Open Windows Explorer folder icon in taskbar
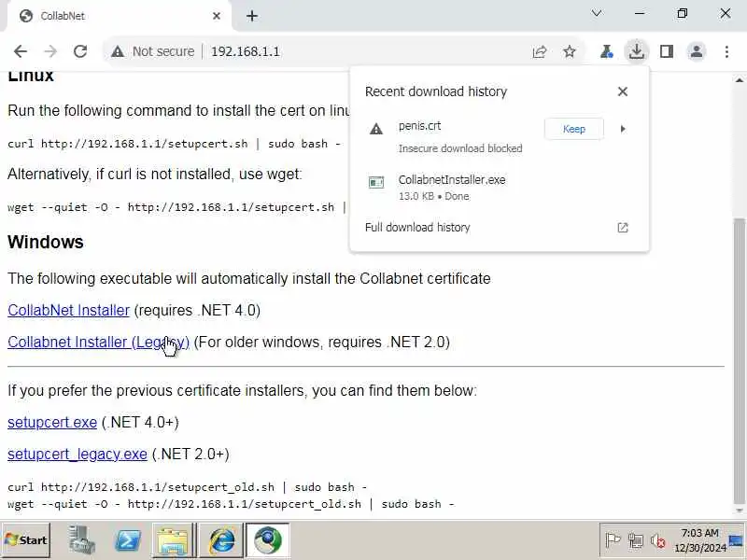The width and height of the screenshot is (747, 560). 174,540
